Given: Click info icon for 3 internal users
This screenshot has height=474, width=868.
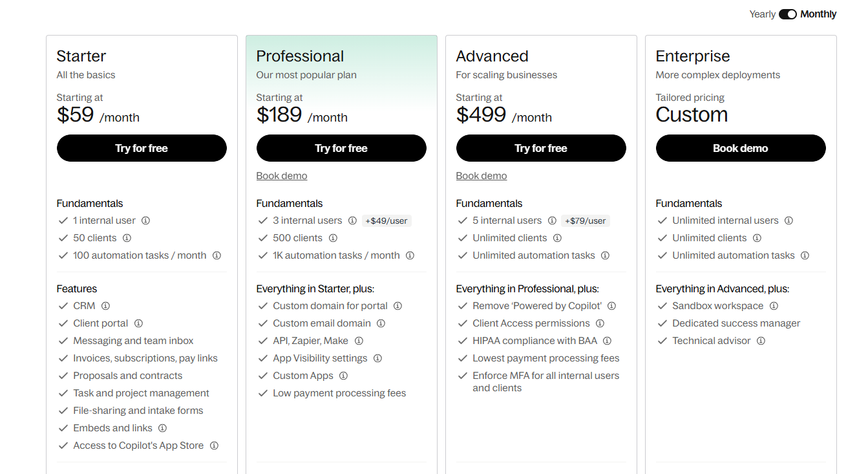Looking at the screenshot, I should (x=352, y=221).
